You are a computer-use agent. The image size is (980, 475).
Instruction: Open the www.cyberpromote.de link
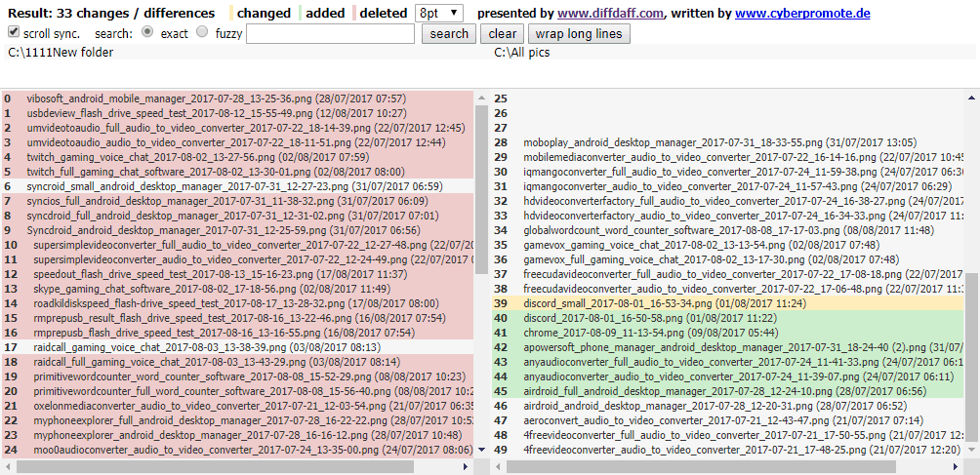pyautogui.click(x=802, y=13)
